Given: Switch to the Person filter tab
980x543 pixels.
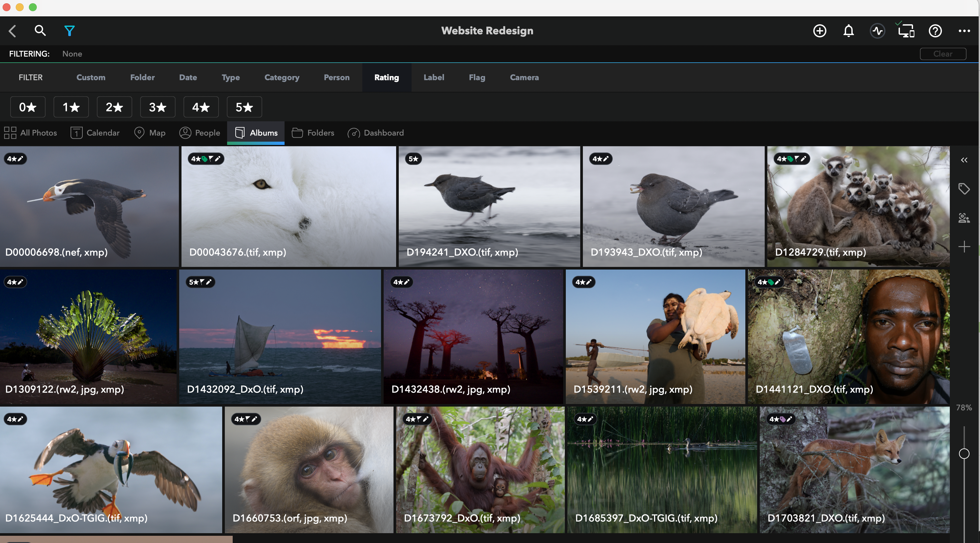Looking at the screenshot, I should (x=337, y=77).
